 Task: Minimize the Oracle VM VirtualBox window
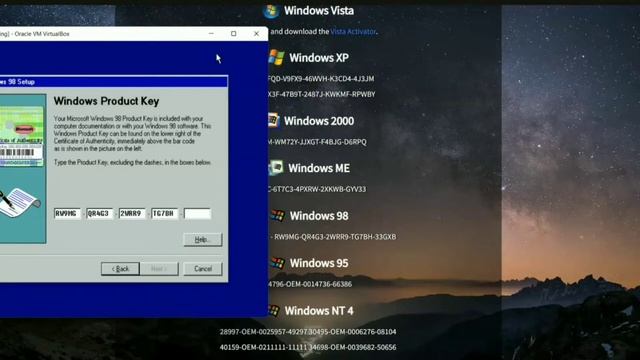[x=211, y=33]
